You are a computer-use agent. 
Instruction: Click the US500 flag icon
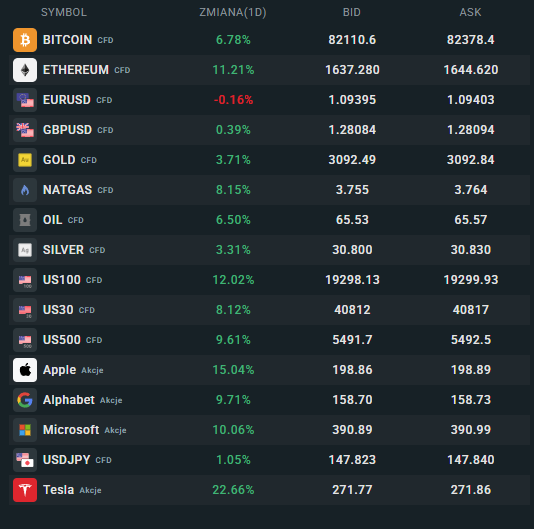pos(25,340)
